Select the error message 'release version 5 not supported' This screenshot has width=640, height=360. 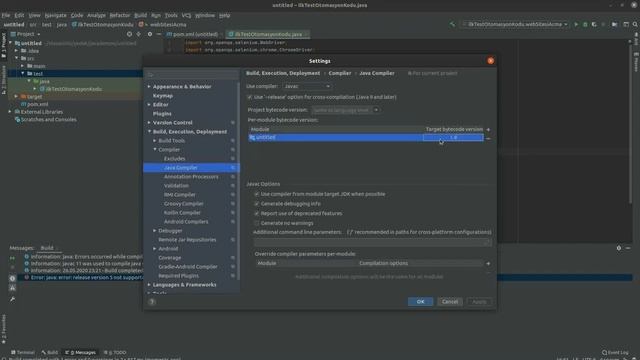pyautogui.click(x=87, y=278)
